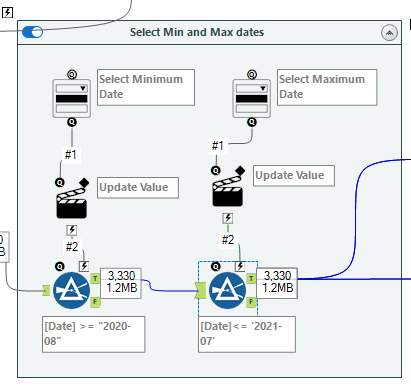Click the [Date] >= "2020-08" annotation
Screen dimensions: 411x391
point(94,334)
